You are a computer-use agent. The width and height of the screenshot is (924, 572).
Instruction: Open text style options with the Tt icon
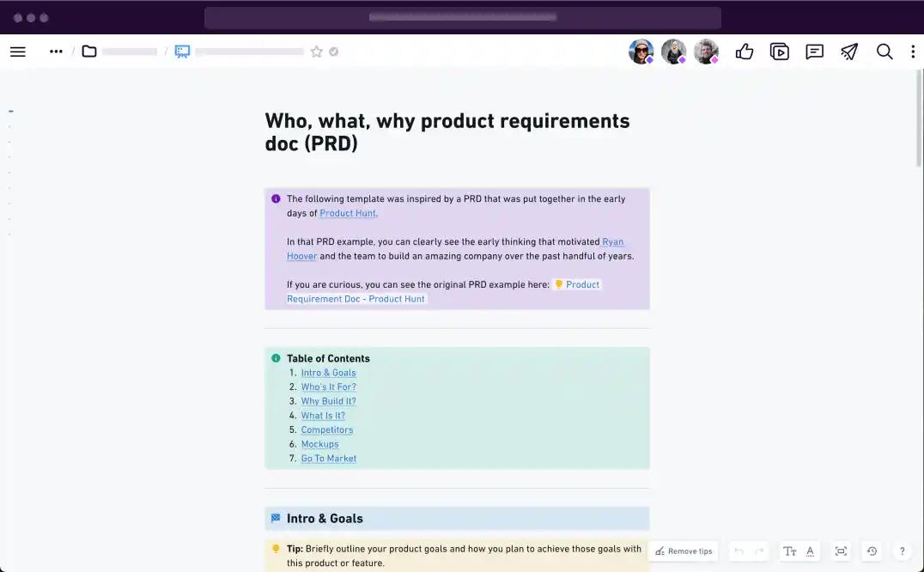tap(789, 551)
